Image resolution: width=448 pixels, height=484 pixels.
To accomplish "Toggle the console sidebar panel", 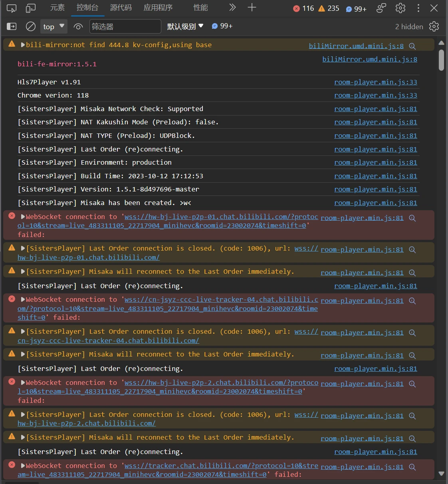I will (12, 26).
